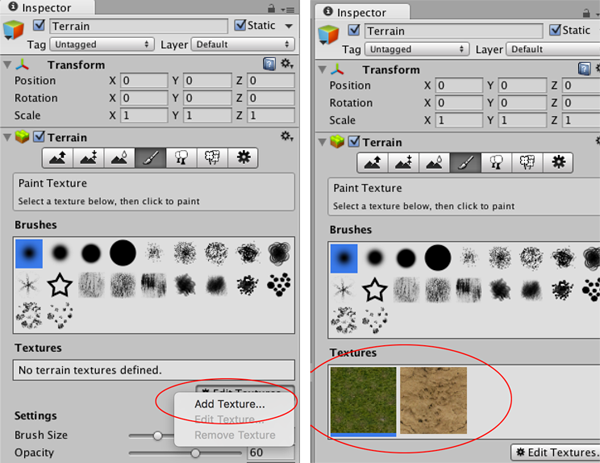Toggle Terrain component enabled checkbox in right Inspector
This screenshot has width=600, height=463.
tap(354, 142)
